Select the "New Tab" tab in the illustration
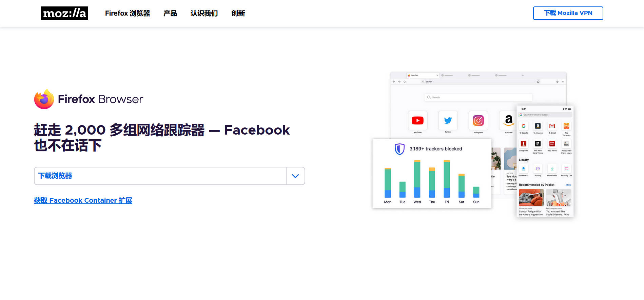Viewport: 644px width, 300px height. point(423,75)
